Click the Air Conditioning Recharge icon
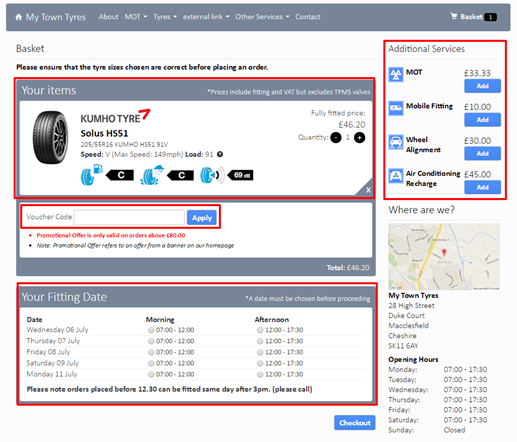Screen dimensions: 517x442 (396, 176)
